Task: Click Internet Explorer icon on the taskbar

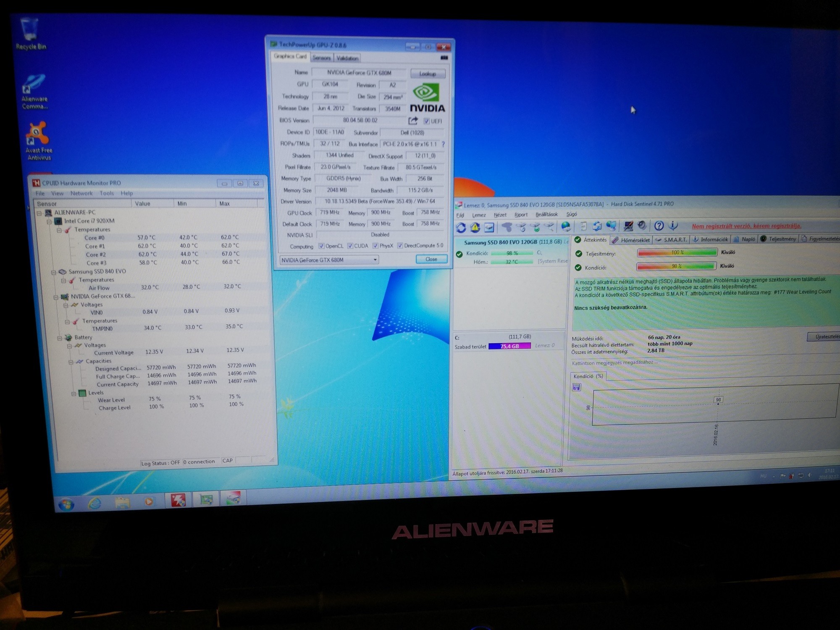Action: (94, 502)
